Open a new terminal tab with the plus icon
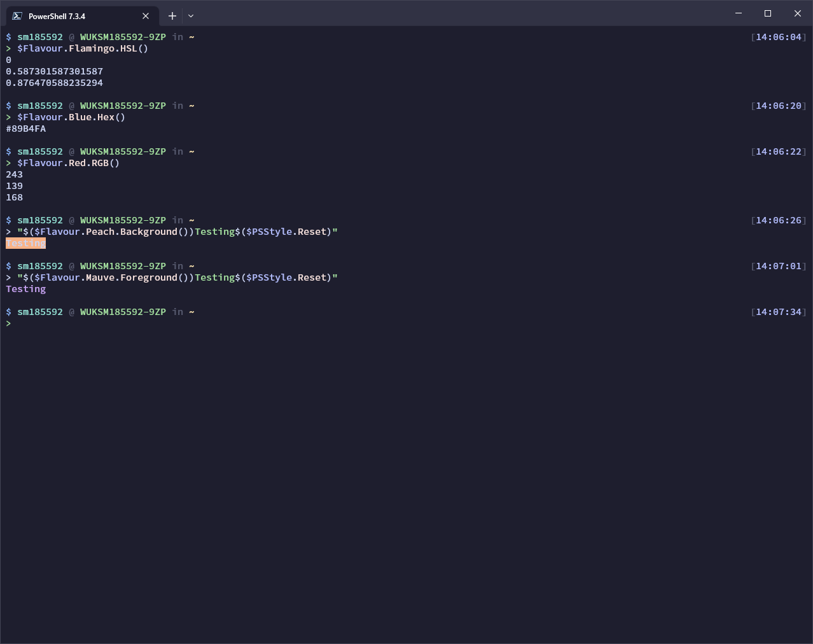Screen dimensions: 813x644 click(172, 15)
